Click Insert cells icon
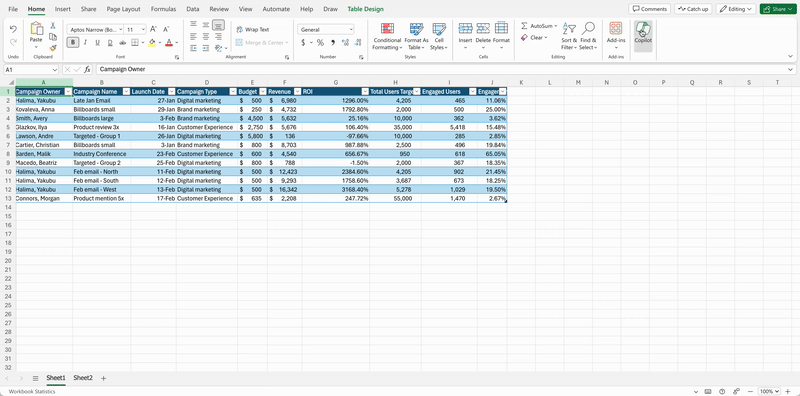Screen dimensions: 800x396 (465, 28)
